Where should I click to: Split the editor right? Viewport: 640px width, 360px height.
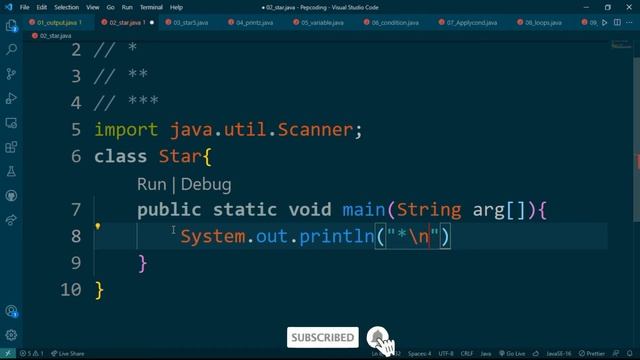617,22
